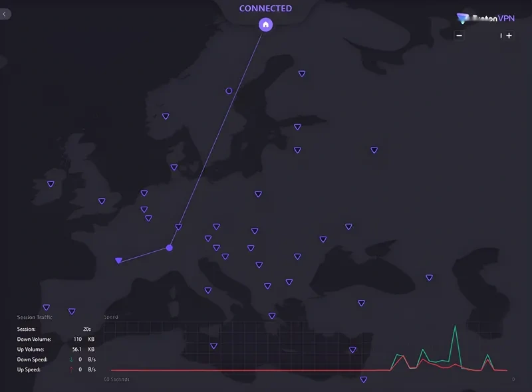
Task: Collapse the sidebar with the left chevron
Action: pos(5,13)
